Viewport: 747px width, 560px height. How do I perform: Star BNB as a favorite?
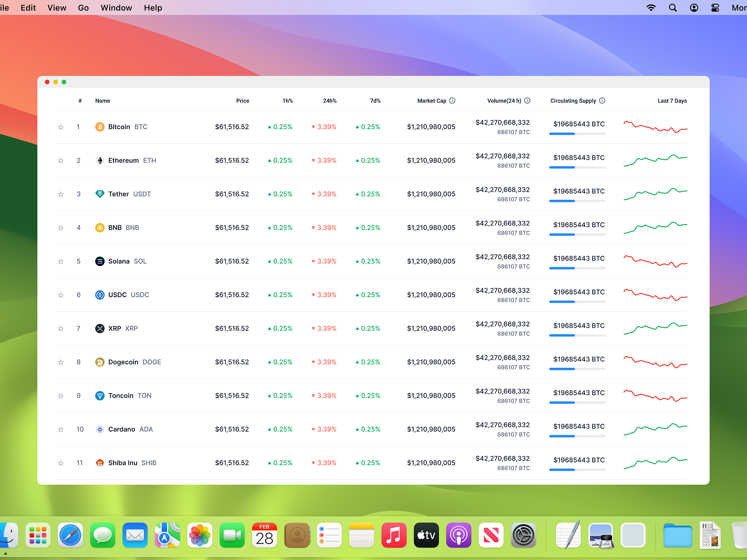coord(61,228)
